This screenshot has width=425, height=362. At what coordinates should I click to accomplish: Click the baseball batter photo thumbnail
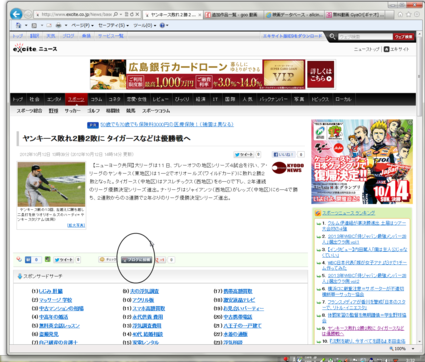51,184
